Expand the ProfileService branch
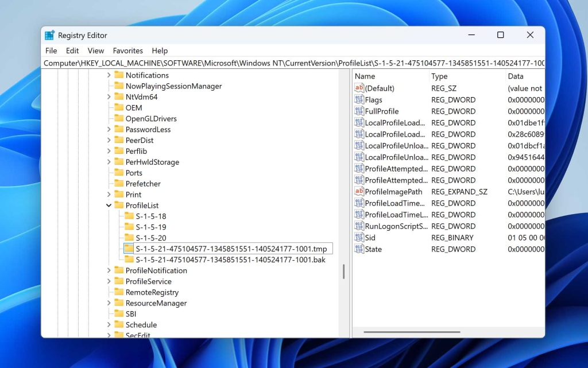 (109, 281)
